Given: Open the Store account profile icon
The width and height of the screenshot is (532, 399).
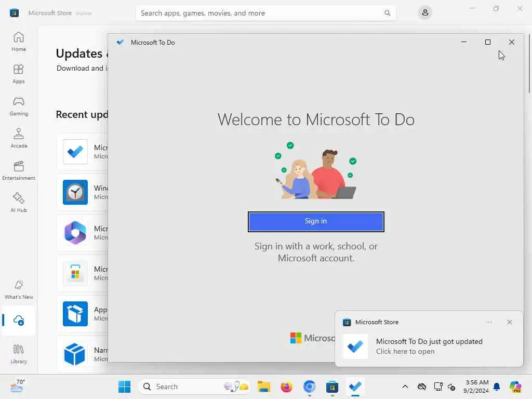Looking at the screenshot, I should 425,13.
